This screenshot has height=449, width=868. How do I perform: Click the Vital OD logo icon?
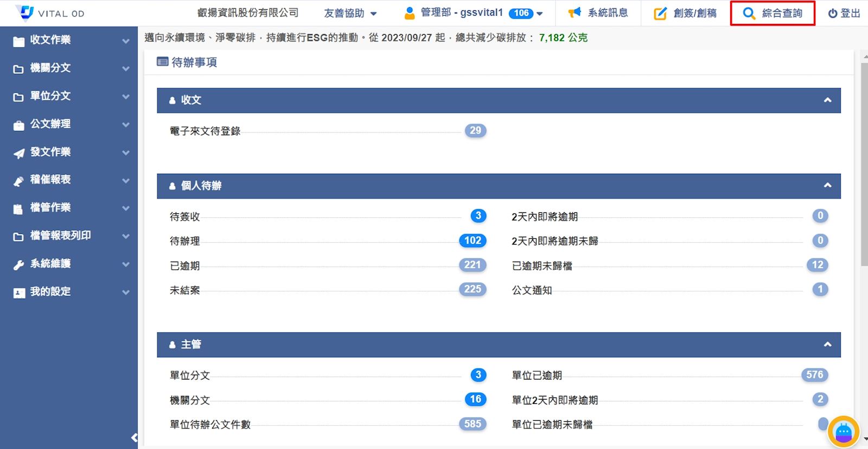[x=25, y=12]
